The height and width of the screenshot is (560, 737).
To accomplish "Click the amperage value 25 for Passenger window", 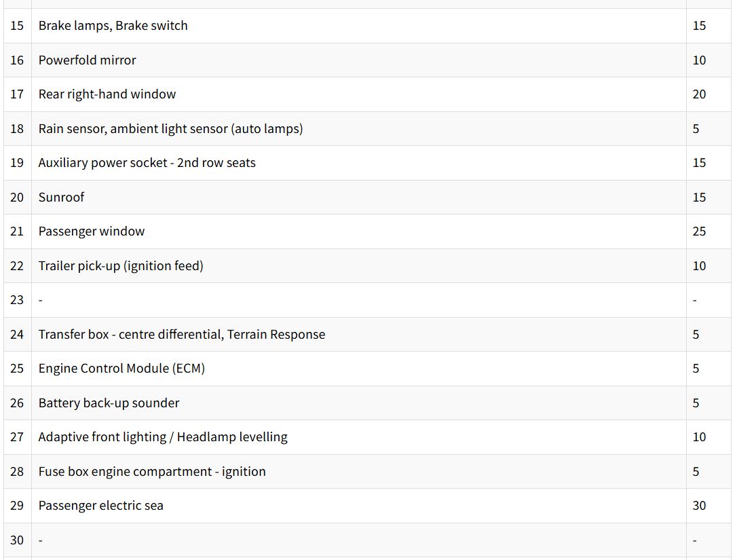I will tap(699, 231).
